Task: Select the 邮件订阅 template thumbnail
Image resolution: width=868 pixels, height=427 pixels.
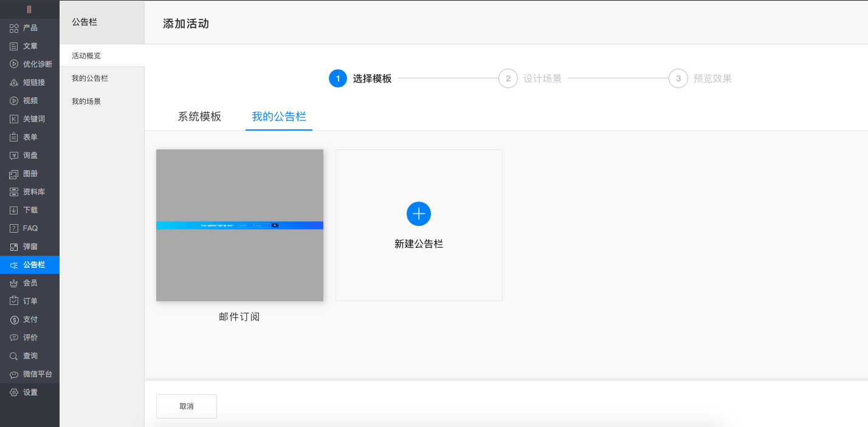Action: tap(239, 225)
